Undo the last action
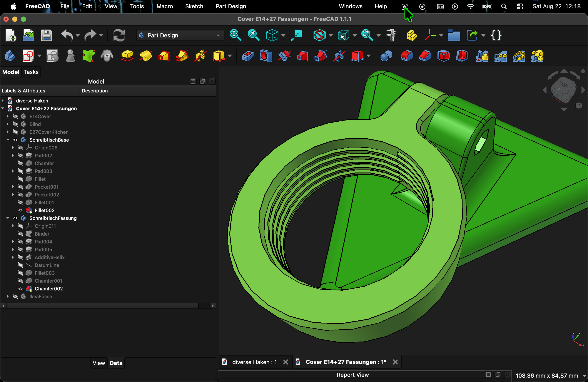588x382 pixels. 67,35
